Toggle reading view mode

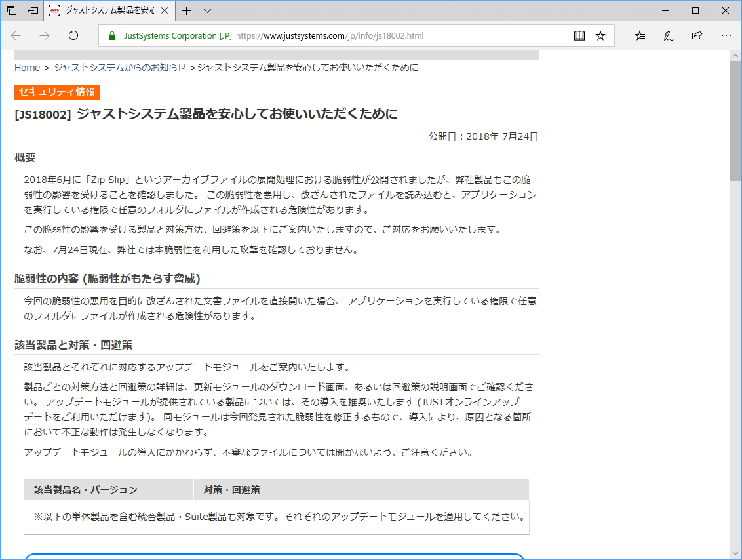coord(579,36)
